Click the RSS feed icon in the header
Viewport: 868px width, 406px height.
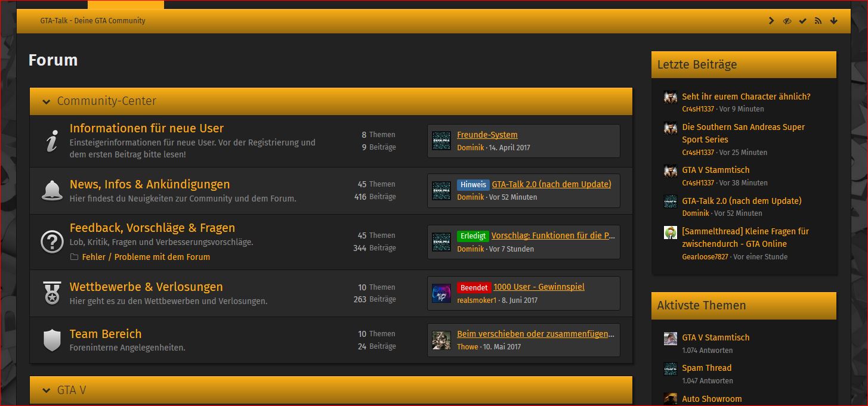[x=818, y=21]
